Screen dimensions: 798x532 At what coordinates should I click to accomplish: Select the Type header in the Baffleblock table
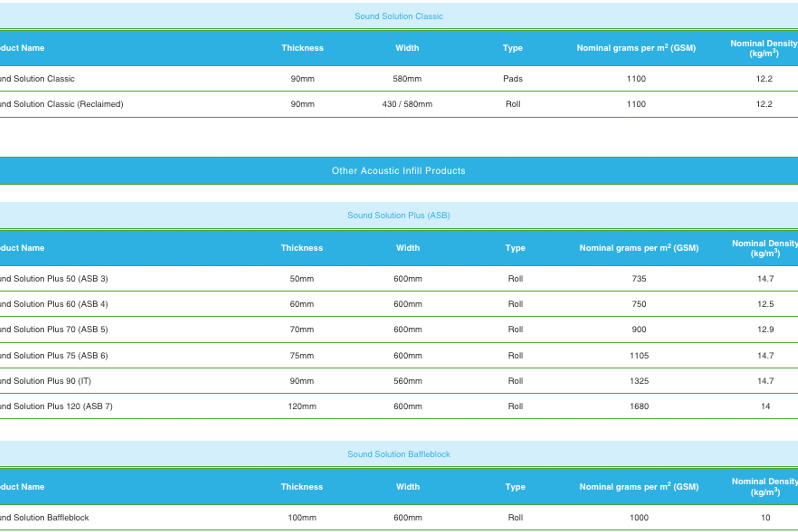click(x=515, y=487)
